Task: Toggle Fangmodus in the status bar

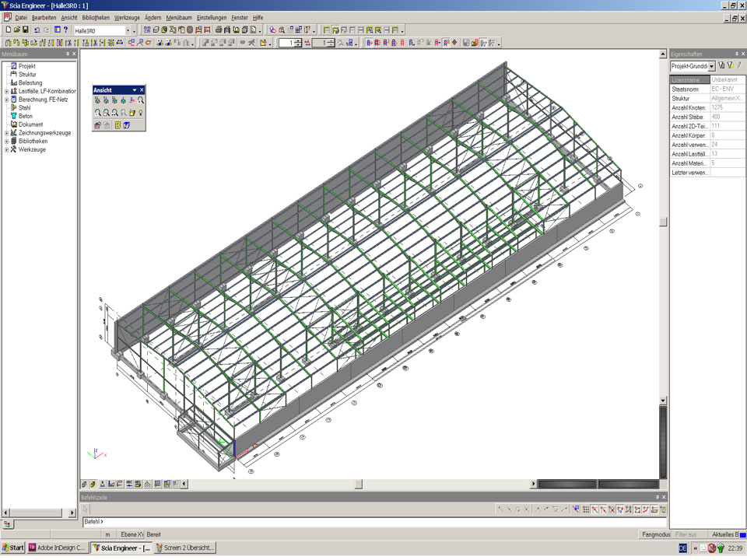Action: pyautogui.click(x=655, y=534)
